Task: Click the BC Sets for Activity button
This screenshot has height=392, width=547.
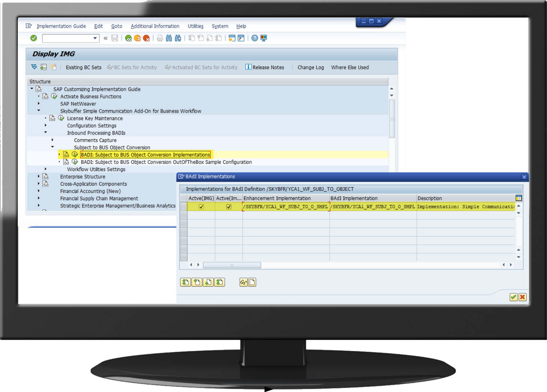Action: (132, 68)
